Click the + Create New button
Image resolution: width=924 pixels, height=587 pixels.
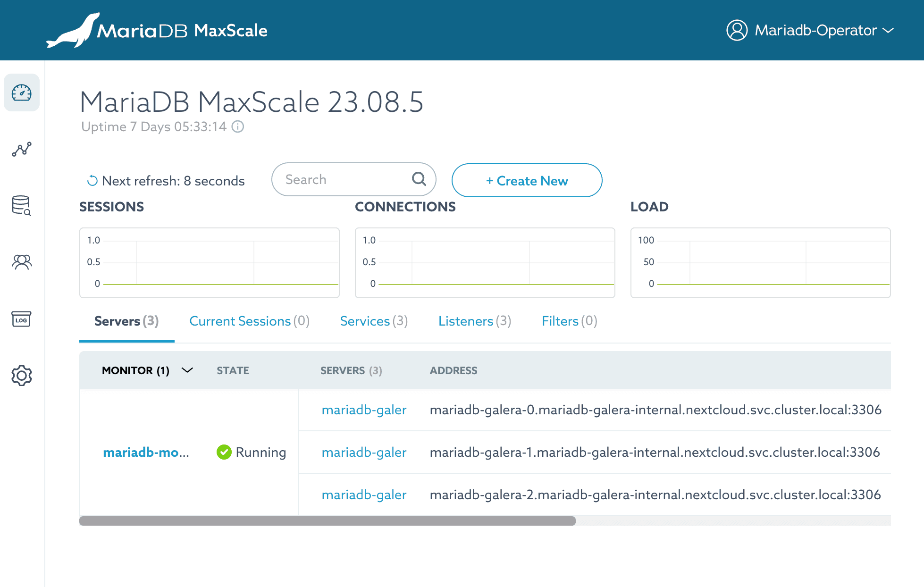(x=527, y=180)
